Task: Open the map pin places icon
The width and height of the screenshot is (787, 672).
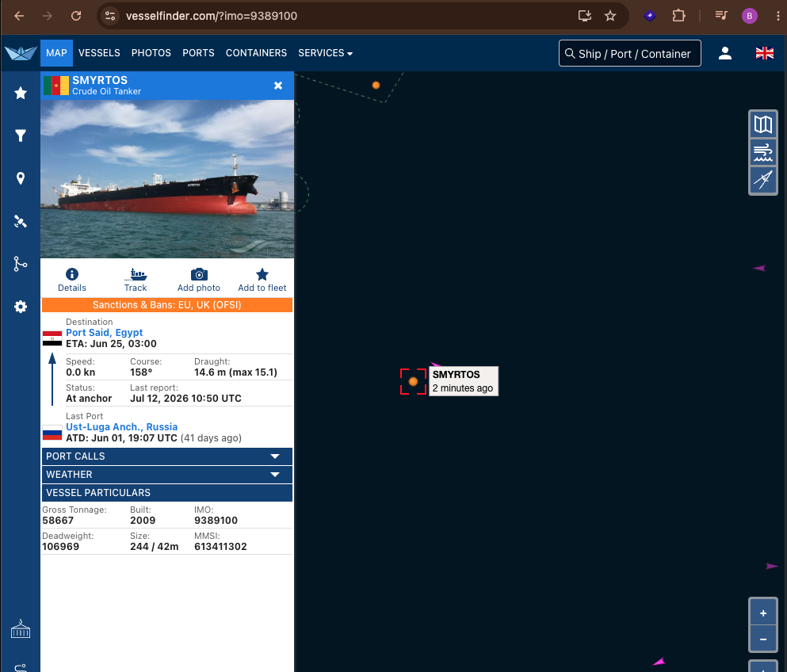Action: 21,178
